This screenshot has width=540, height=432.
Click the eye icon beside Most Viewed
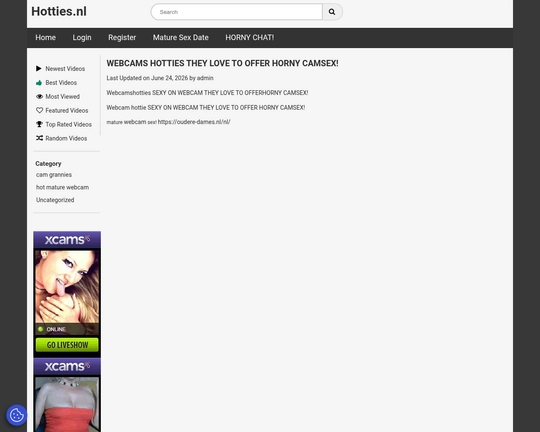(x=39, y=96)
